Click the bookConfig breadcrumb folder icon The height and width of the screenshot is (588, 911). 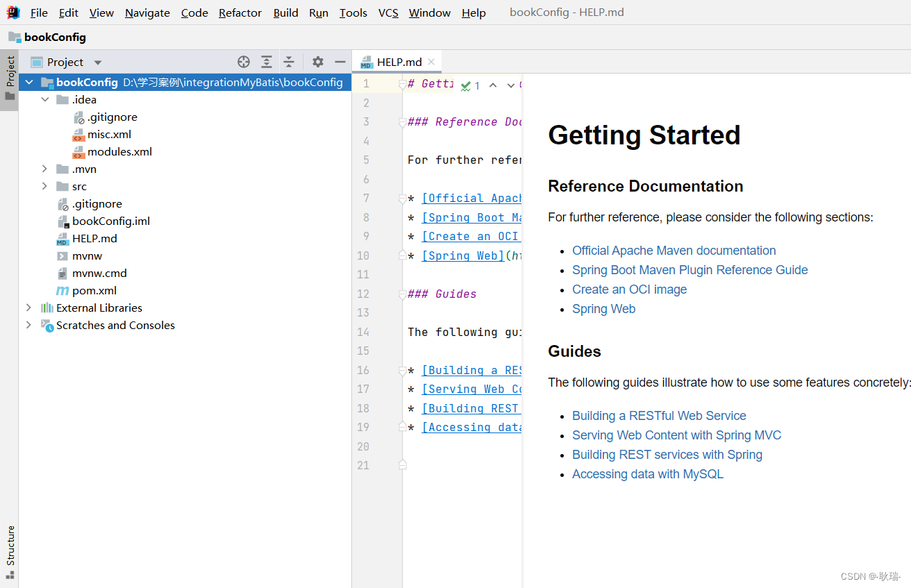[15, 37]
